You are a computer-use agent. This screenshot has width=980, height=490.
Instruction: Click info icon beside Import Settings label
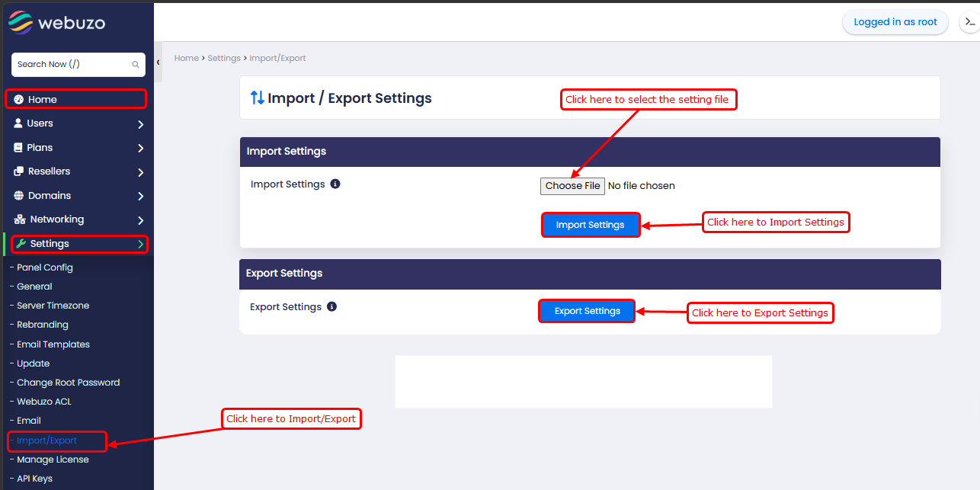pos(335,184)
